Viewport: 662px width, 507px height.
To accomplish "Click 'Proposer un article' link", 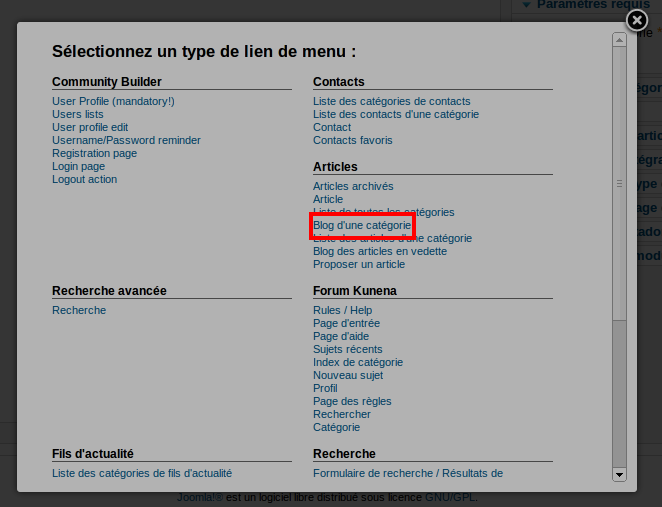I will 358,264.
